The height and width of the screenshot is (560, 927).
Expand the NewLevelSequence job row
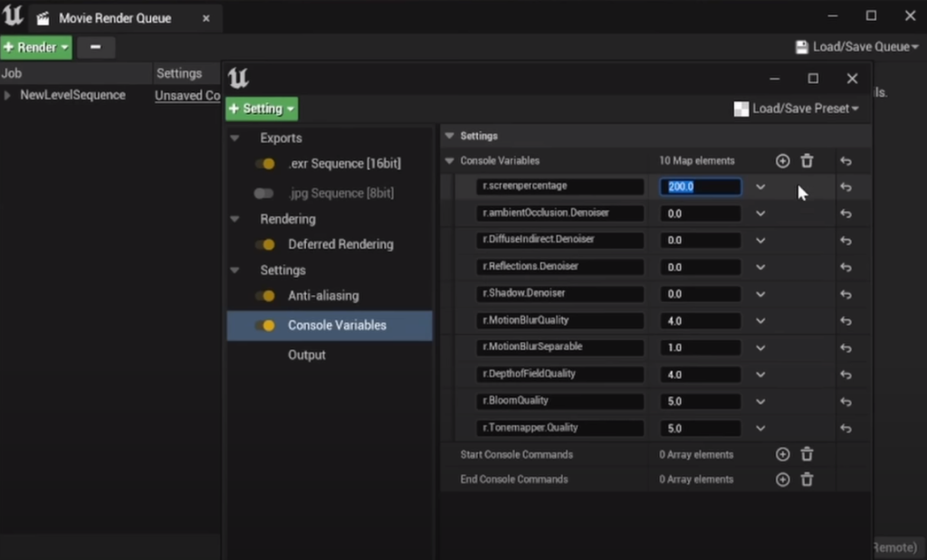pyautogui.click(x=8, y=95)
